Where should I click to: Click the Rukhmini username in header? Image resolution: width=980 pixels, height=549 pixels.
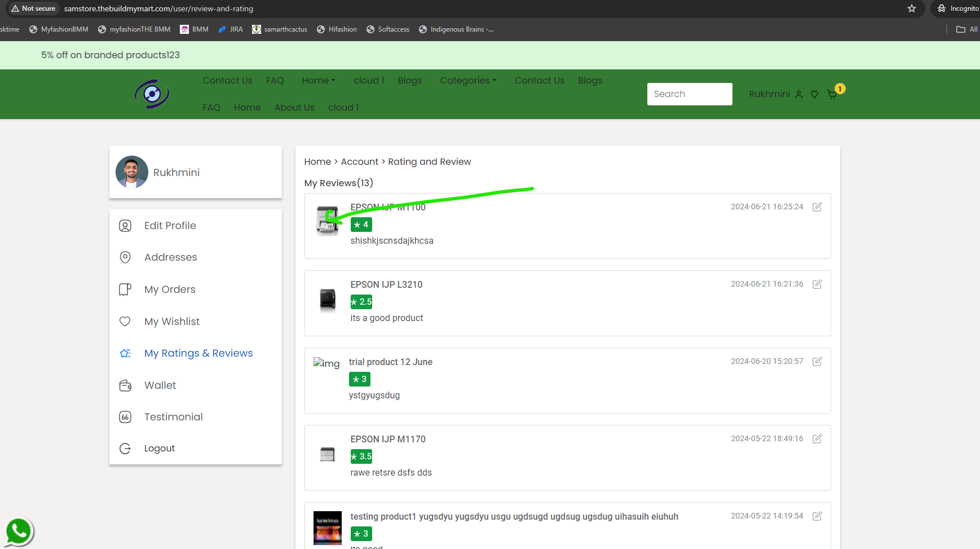tap(769, 94)
